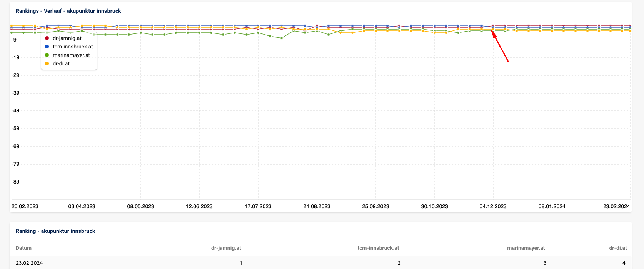The image size is (644, 269).
Task: Click the table title 'Ranking - akupunktur innsbruck'
Action: [x=55, y=231]
